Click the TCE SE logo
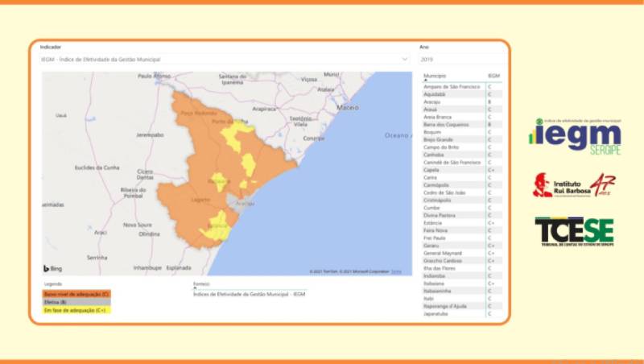 574,231
